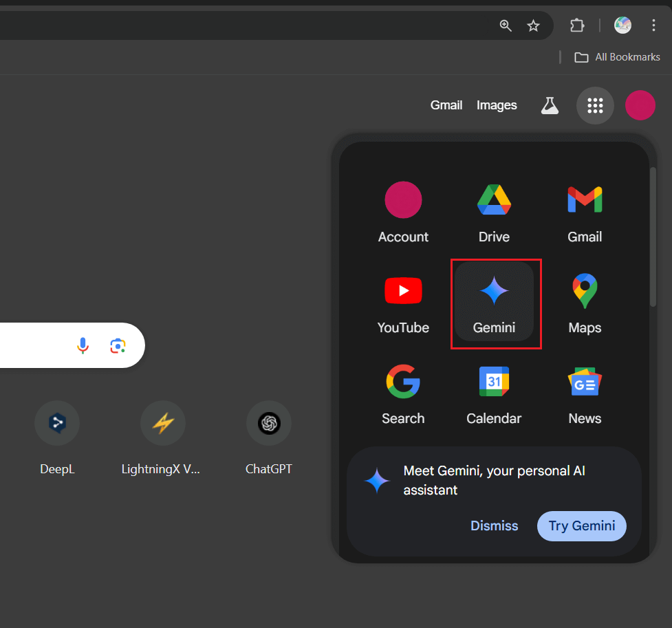Screen dimensions: 672x628
Task: Open Gmail app icon in the apps panel
Action: point(585,213)
